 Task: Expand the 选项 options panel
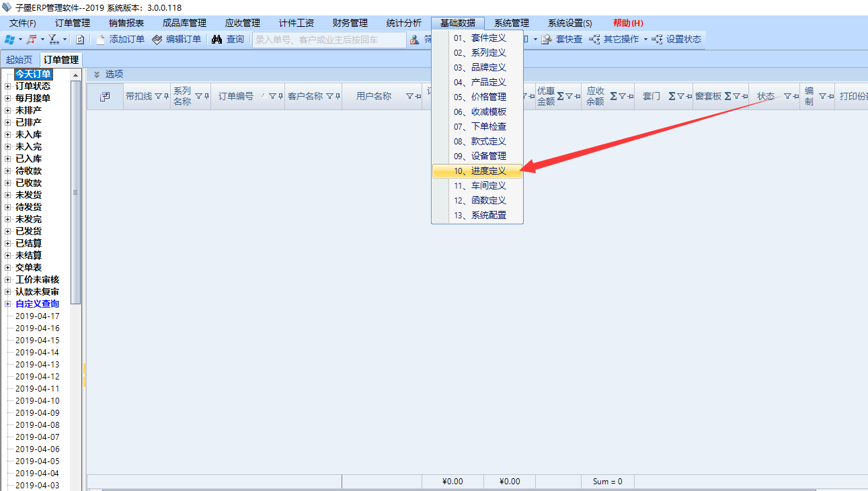(x=97, y=75)
